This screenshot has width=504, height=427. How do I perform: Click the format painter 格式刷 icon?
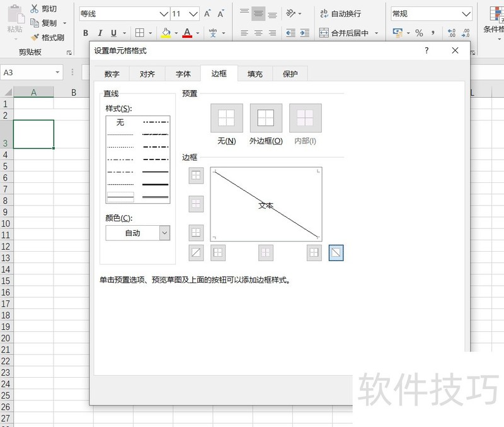[x=35, y=37]
